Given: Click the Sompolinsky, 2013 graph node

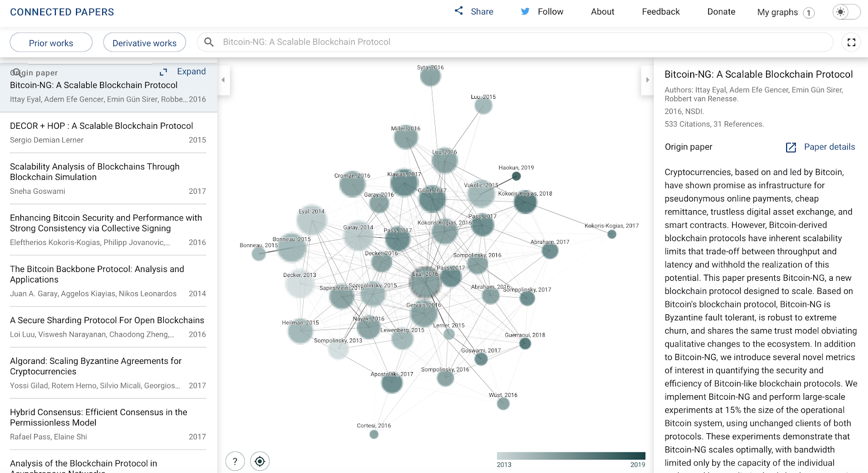Looking at the screenshot, I should (x=338, y=349).
